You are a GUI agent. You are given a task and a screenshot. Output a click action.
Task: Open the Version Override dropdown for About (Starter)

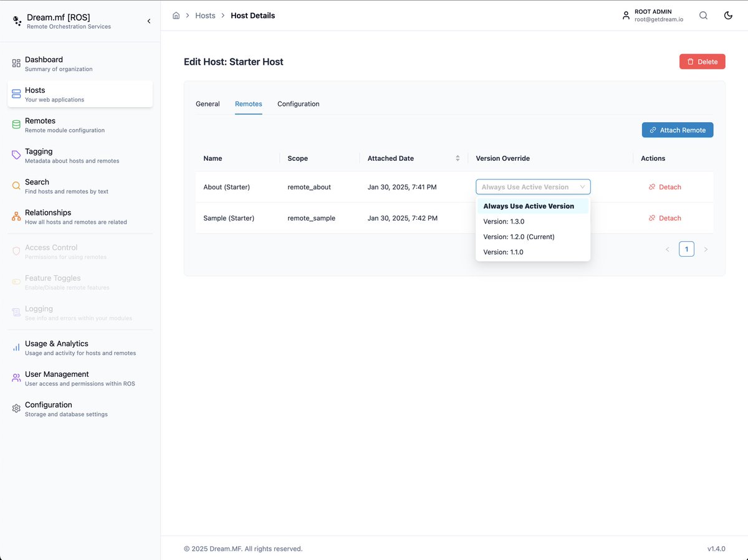(x=533, y=187)
